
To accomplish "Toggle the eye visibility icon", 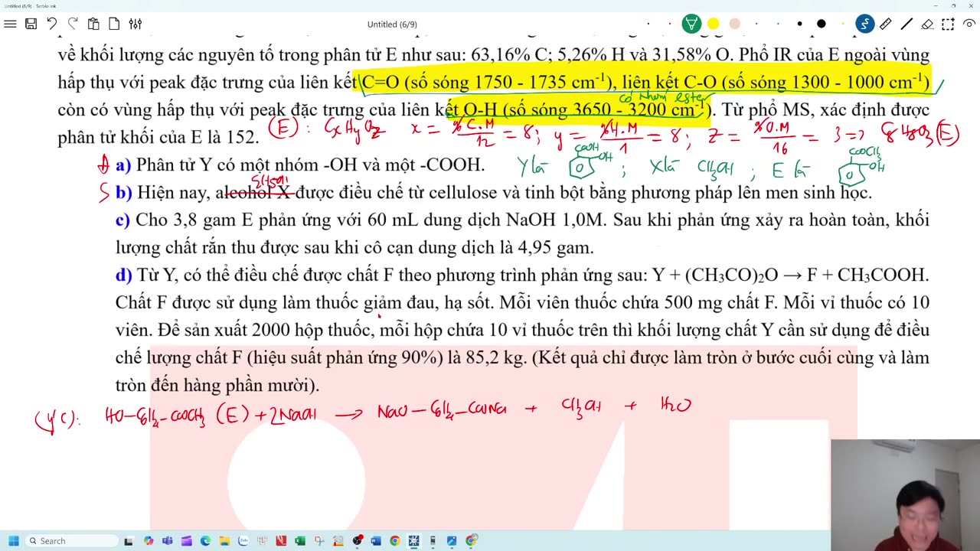I will click(x=969, y=24).
